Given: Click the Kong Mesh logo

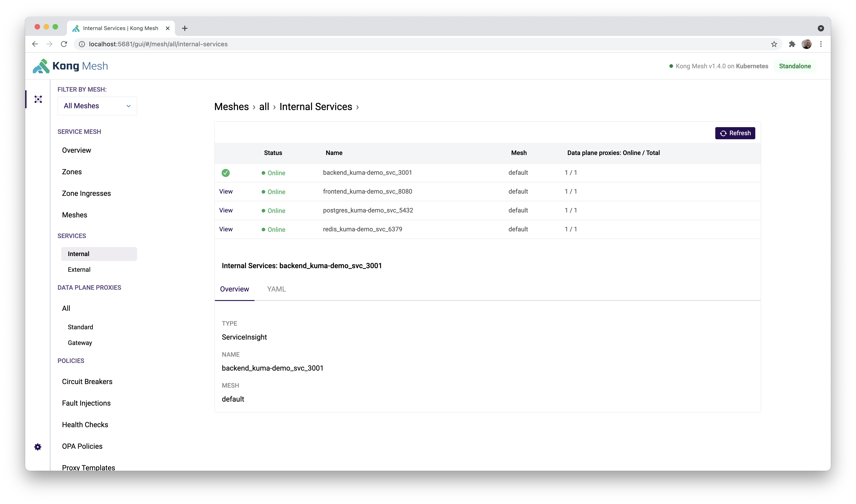Looking at the screenshot, I should [70, 66].
